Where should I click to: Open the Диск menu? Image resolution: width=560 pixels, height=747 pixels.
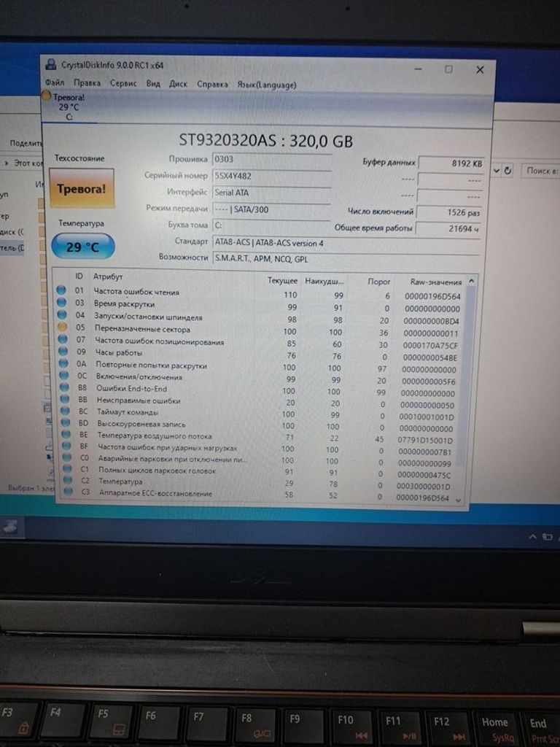click(x=178, y=84)
